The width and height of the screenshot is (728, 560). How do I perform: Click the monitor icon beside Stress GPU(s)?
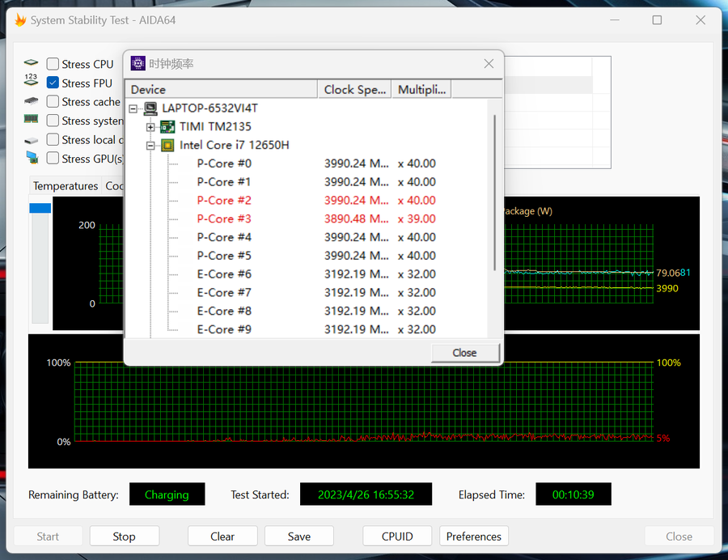pos(31,159)
